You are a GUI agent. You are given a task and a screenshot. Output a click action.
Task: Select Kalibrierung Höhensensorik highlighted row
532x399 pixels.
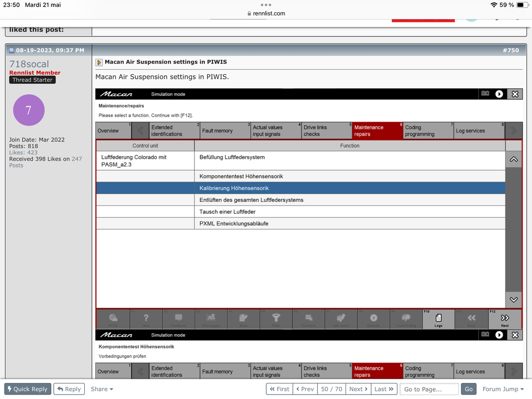[x=301, y=188]
